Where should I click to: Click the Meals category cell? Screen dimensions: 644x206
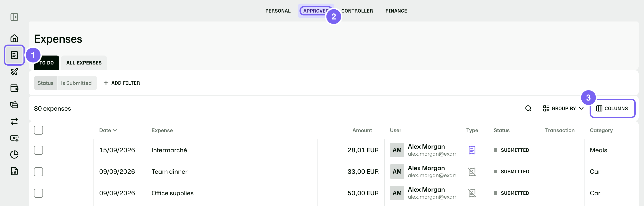click(x=598, y=150)
